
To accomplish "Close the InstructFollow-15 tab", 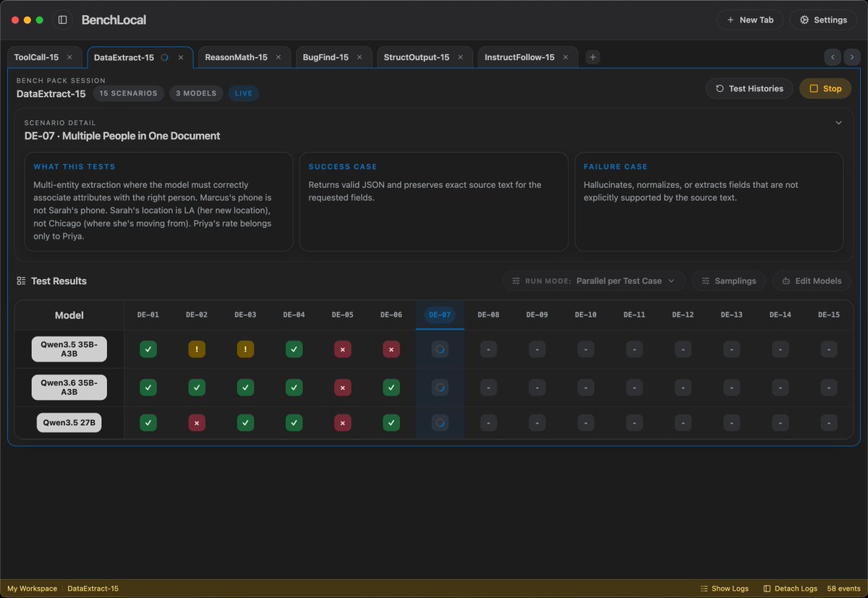I will (x=566, y=57).
